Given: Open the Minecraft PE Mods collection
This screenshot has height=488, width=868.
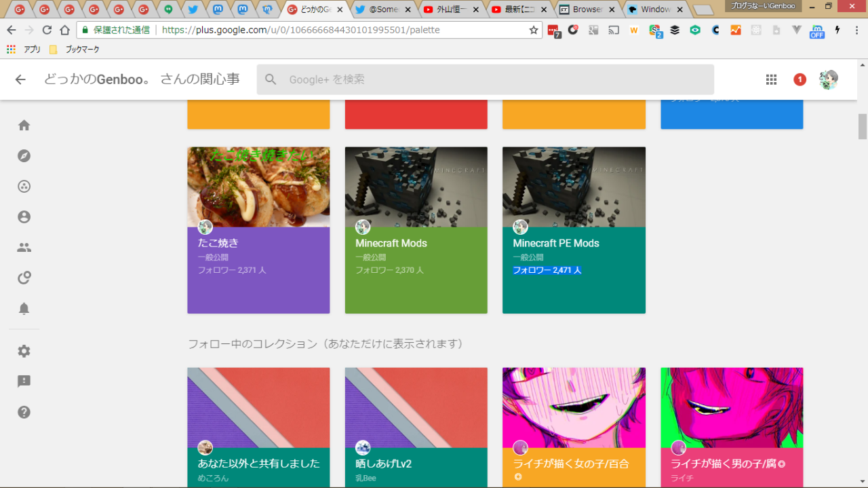Looking at the screenshot, I should pyautogui.click(x=574, y=230).
